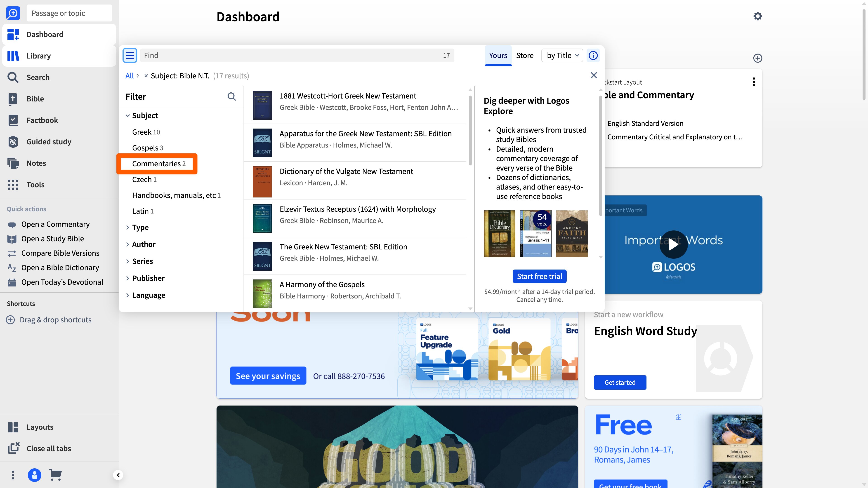The image size is (868, 488).
Task: Play the Important Words video
Action: [673, 244]
